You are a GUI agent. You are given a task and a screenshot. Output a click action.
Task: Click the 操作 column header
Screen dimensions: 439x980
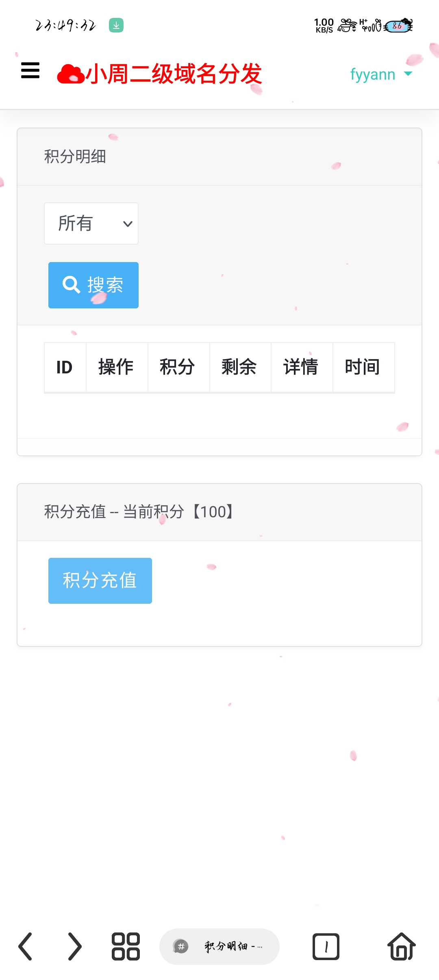coord(116,367)
